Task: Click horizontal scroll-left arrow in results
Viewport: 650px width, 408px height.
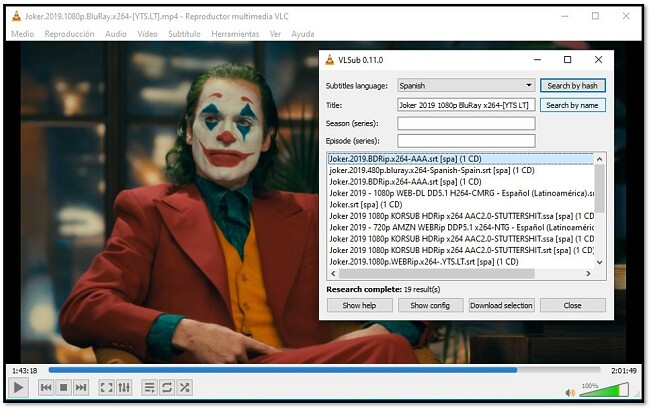Action: [x=333, y=274]
